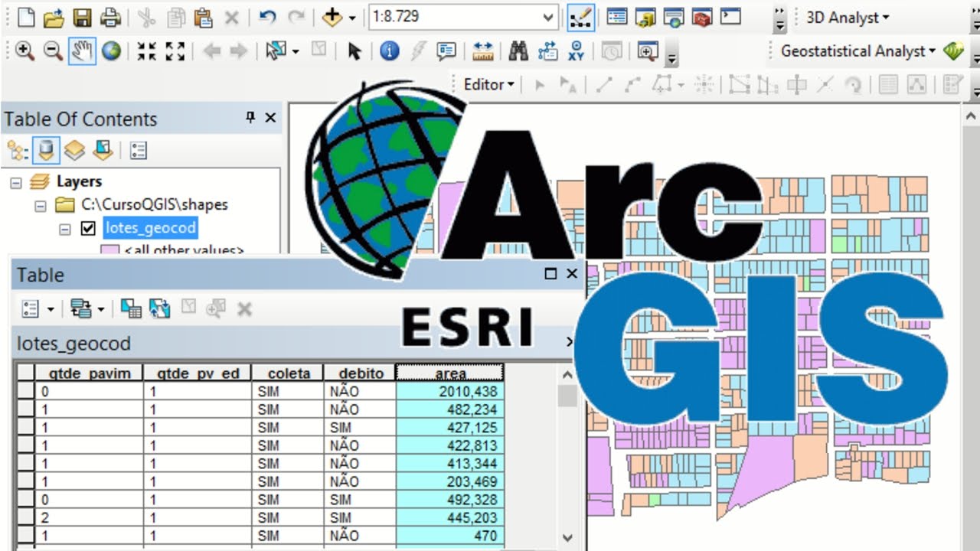980x551 pixels.
Task: Open the Python window
Action: point(731,17)
